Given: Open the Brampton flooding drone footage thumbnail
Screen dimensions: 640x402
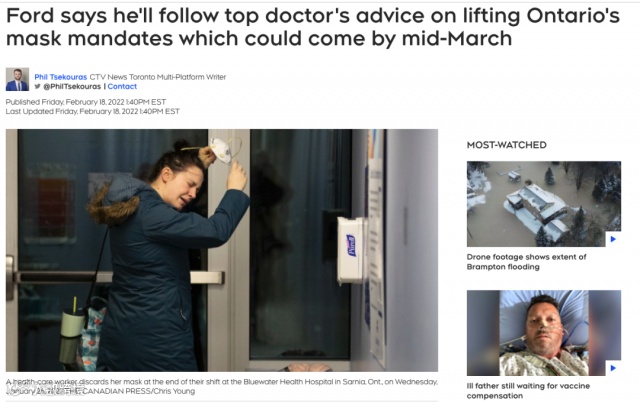Looking at the screenshot, I should point(544,204).
